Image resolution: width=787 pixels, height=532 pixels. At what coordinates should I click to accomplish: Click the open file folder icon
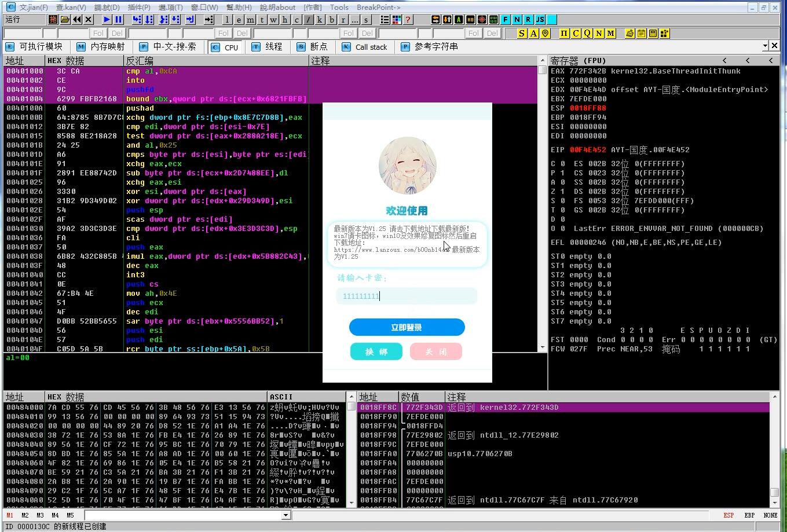65,19
